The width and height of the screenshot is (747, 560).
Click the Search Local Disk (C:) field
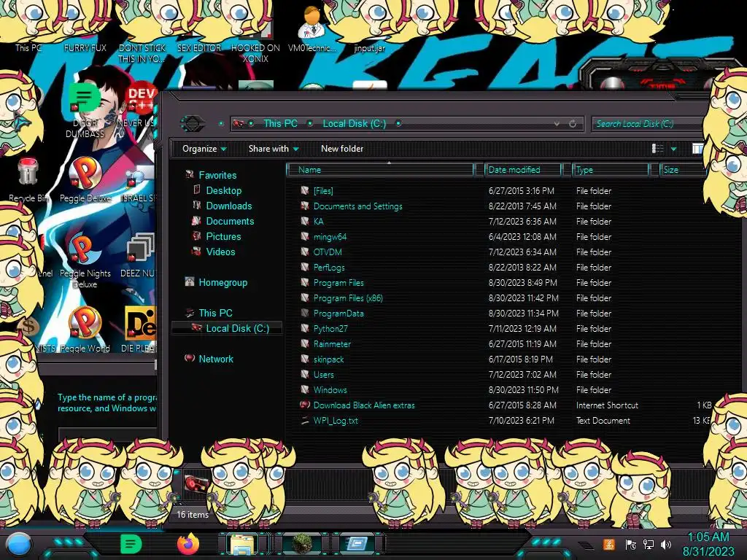[648, 124]
